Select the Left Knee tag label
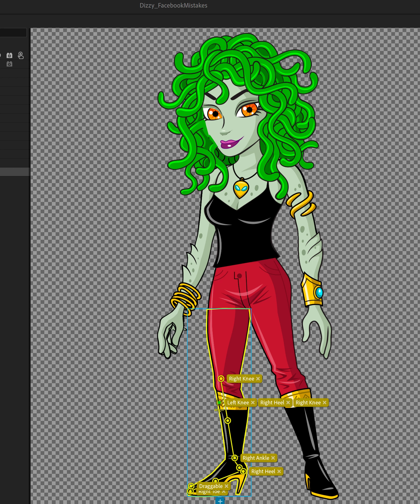 click(x=238, y=403)
